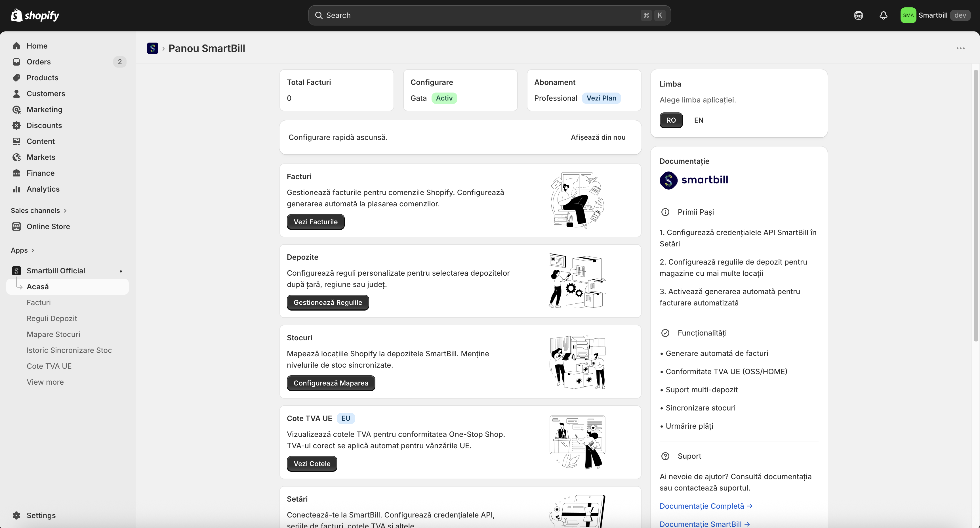Click the Facturi card illustration
Screen dimensions: 980x528
[577, 200]
